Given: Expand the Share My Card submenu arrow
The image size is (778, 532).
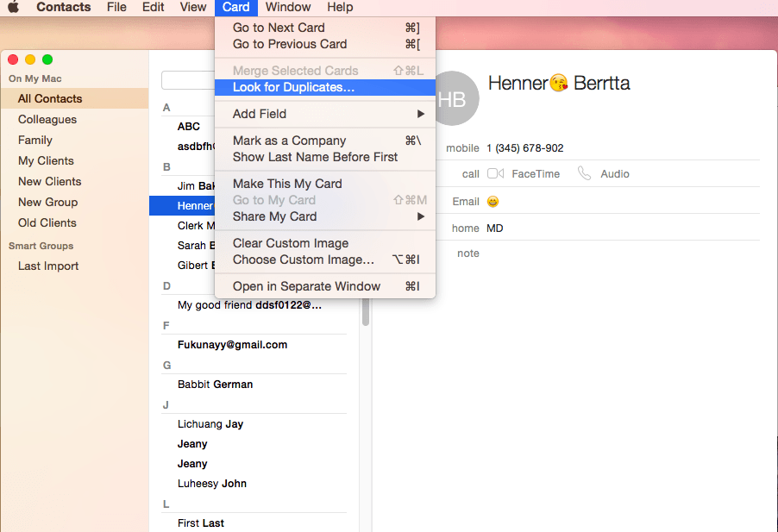Looking at the screenshot, I should click(x=421, y=216).
